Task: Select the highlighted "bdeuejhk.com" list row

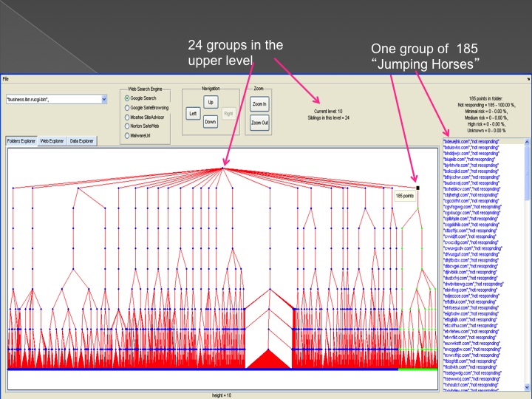Action: (483, 141)
